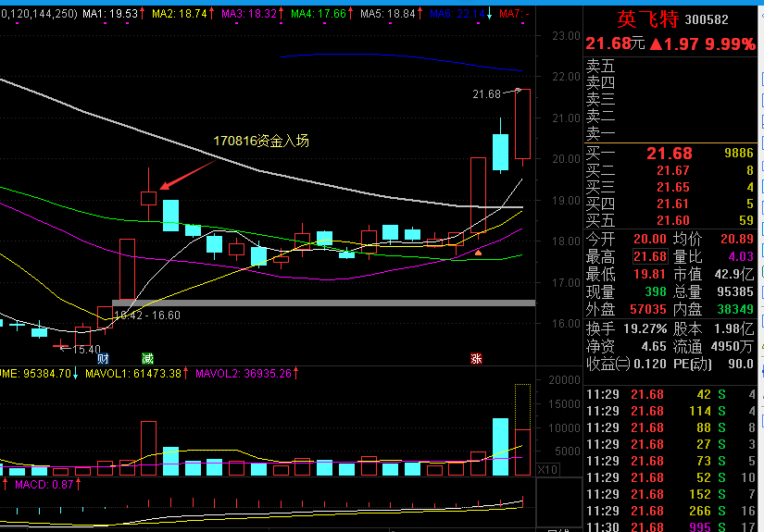Select the 卖一 ask row
Screen dimensions: 764x532
click(670, 133)
